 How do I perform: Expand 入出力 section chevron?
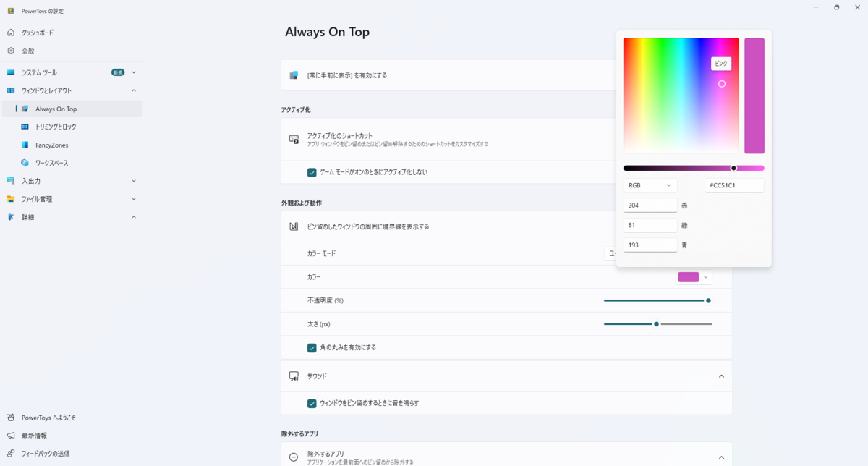click(134, 181)
